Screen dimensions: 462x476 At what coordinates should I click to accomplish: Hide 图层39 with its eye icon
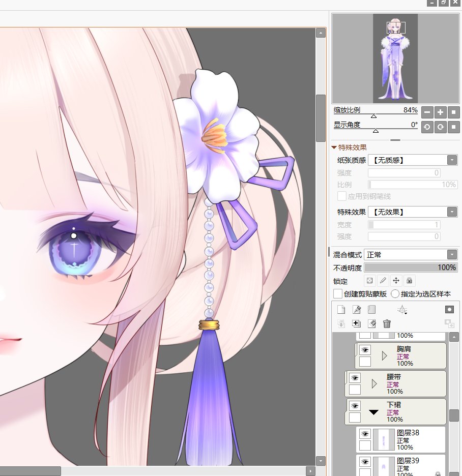pos(365,462)
